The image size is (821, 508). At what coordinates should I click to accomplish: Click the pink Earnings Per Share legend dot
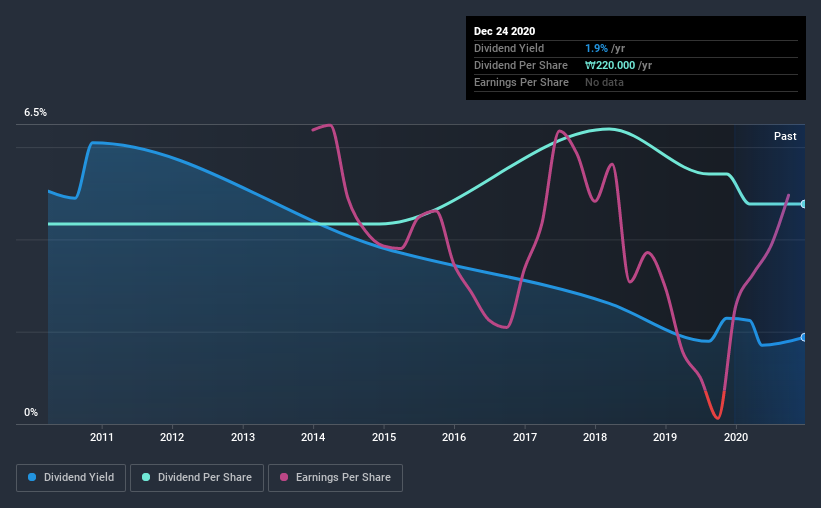[x=284, y=477]
